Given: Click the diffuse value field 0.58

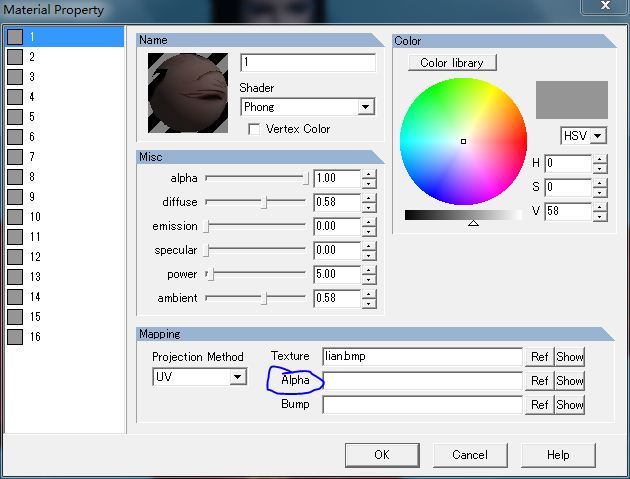Looking at the screenshot, I should (337, 202).
